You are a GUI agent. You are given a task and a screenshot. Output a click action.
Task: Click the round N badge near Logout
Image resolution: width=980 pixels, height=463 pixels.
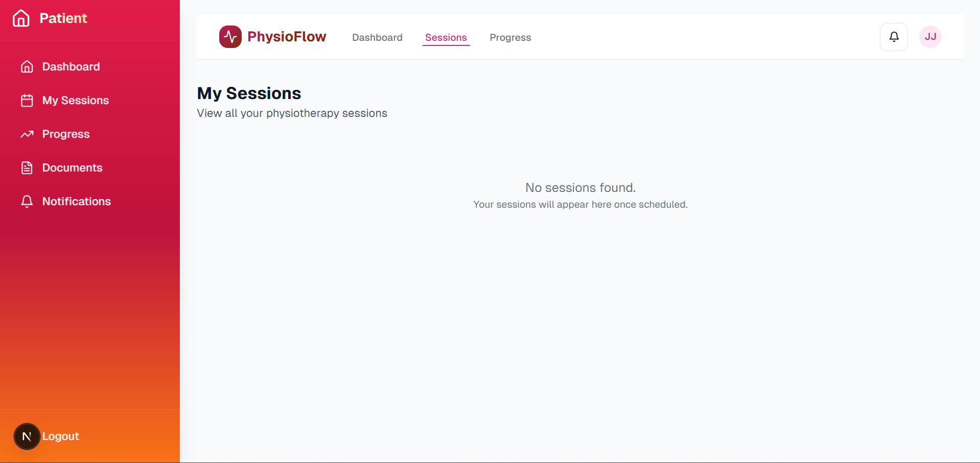pos(27,436)
